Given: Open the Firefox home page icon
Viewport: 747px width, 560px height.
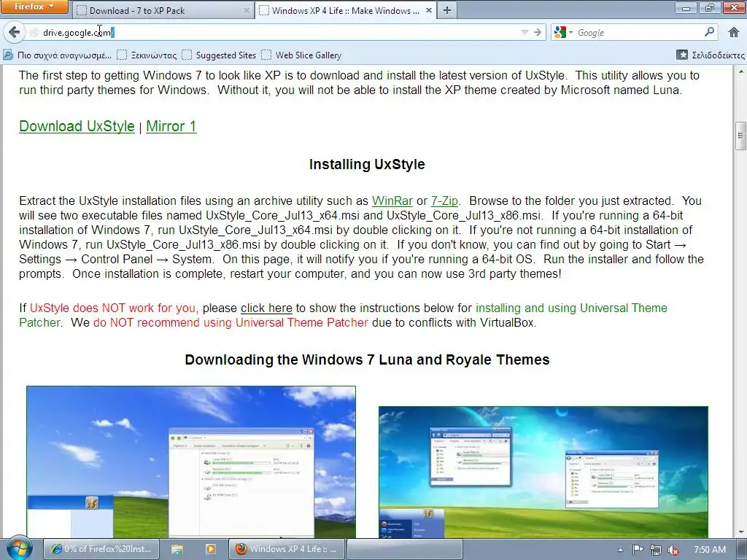Looking at the screenshot, I should coord(734,32).
